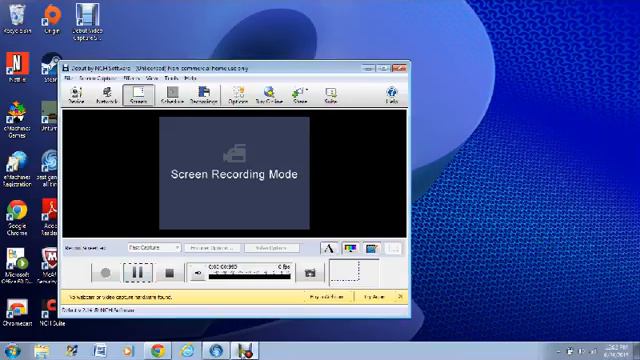The width and height of the screenshot is (640, 360).
Task: Expand the Fast Capture format dropdown
Action: [x=154, y=248]
